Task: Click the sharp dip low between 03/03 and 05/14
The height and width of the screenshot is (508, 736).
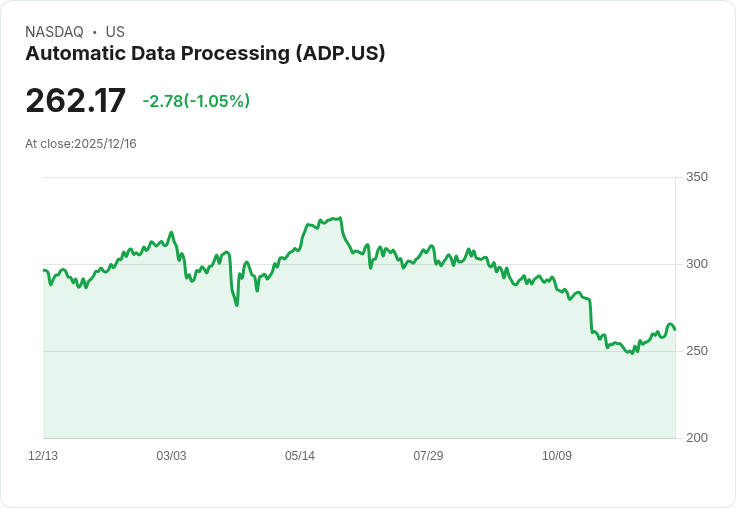Action: [237, 305]
